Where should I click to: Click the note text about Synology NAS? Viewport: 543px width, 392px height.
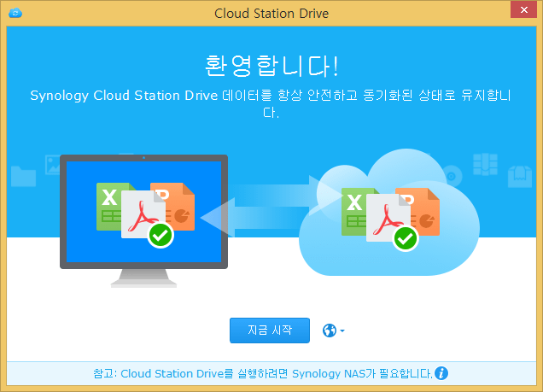click(x=263, y=374)
